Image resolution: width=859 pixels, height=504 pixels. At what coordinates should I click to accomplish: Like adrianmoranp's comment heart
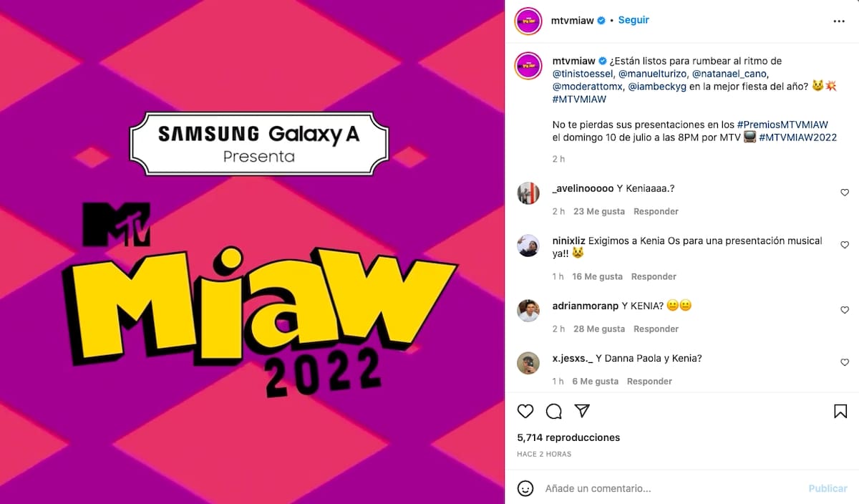coord(845,310)
